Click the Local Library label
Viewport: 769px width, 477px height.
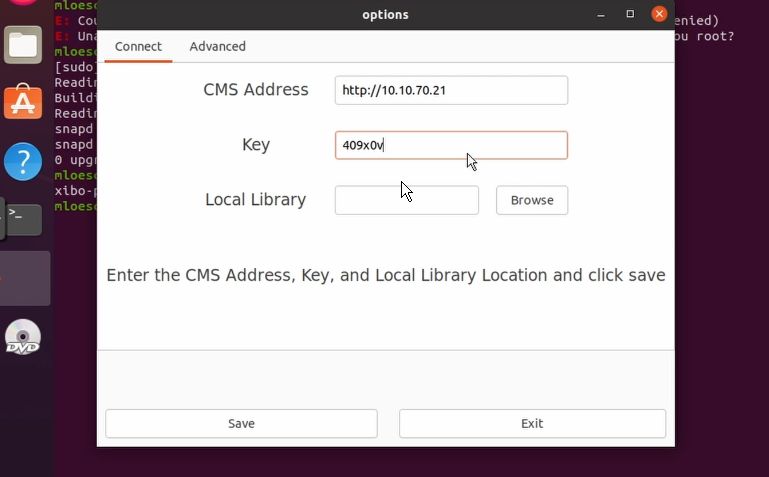tap(255, 200)
